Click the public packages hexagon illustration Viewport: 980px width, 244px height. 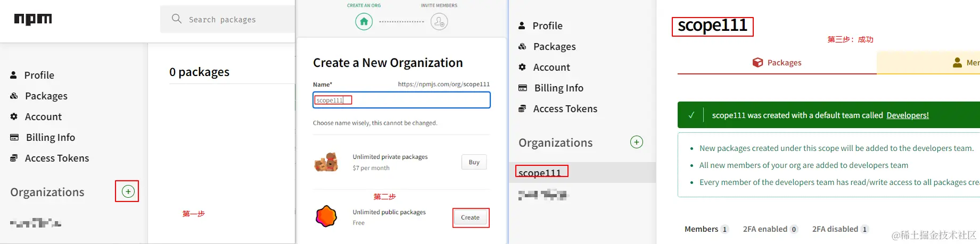pyautogui.click(x=326, y=216)
